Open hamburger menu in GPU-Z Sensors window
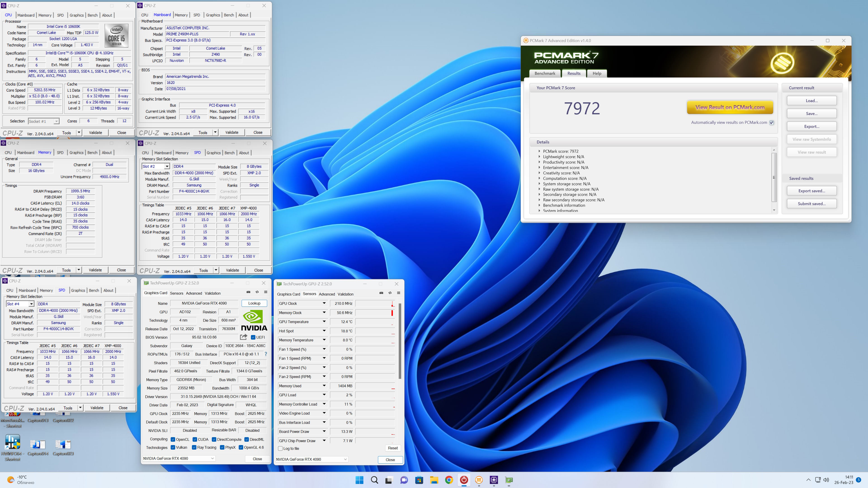The height and width of the screenshot is (488, 868). click(x=398, y=293)
